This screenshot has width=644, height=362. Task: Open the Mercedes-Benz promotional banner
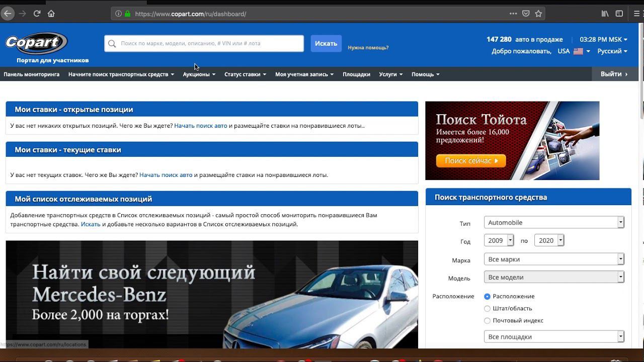pos(212,295)
